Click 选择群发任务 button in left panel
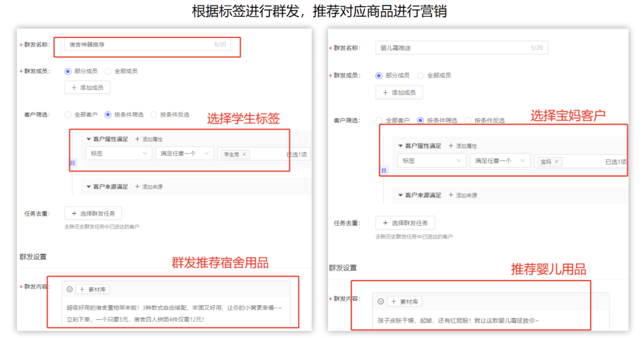644x338 pixels. (93, 213)
